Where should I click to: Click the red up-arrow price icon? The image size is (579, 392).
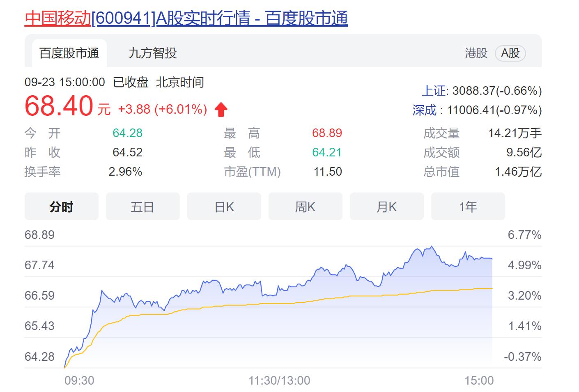coord(221,110)
